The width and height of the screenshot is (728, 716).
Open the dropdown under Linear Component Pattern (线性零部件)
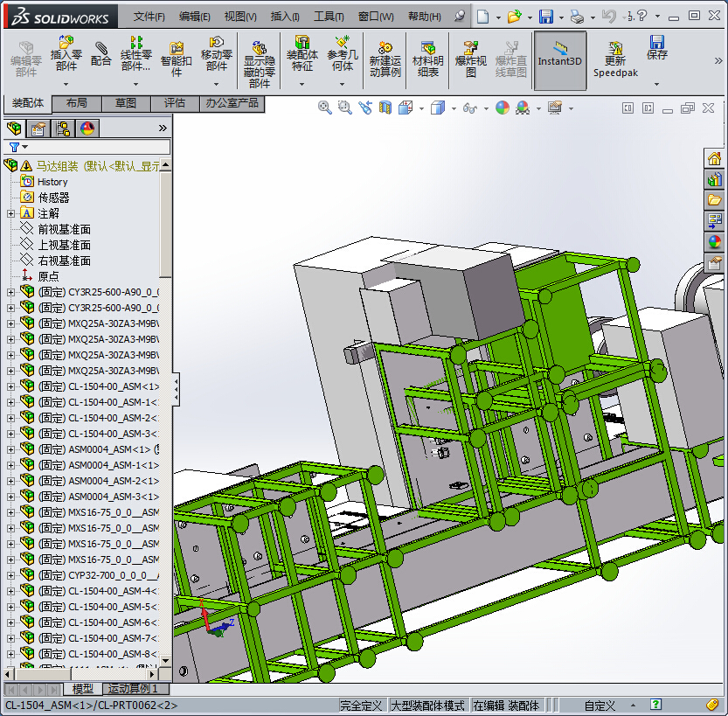pyautogui.click(x=135, y=84)
